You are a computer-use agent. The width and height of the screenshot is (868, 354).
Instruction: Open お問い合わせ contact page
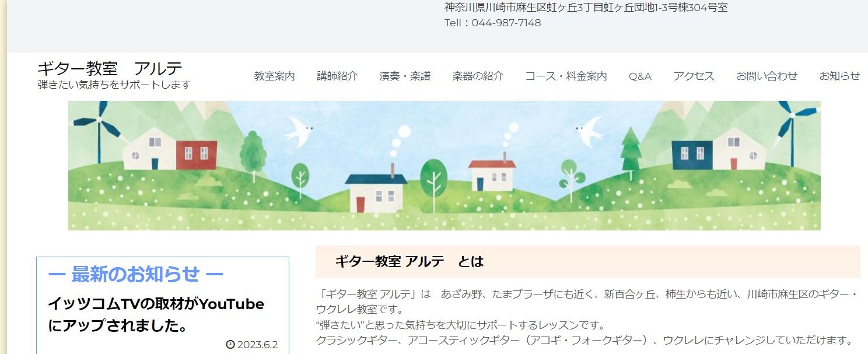[766, 76]
